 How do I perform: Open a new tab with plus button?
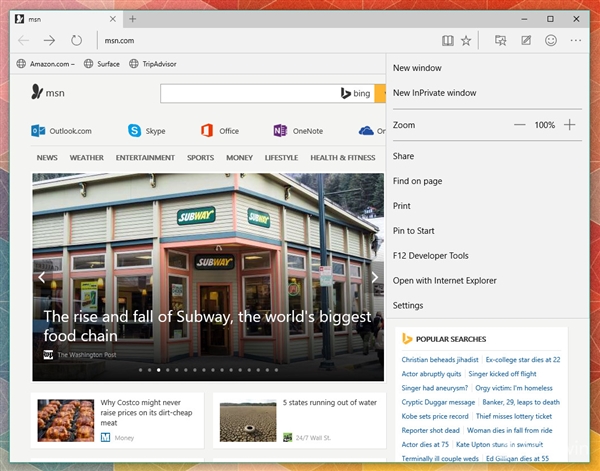133,18
